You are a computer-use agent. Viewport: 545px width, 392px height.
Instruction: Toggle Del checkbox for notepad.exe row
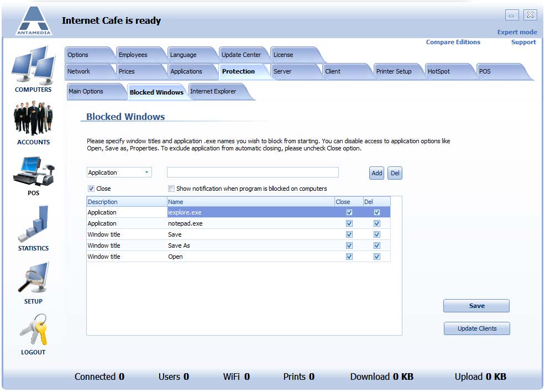click(x=377, y=223)
